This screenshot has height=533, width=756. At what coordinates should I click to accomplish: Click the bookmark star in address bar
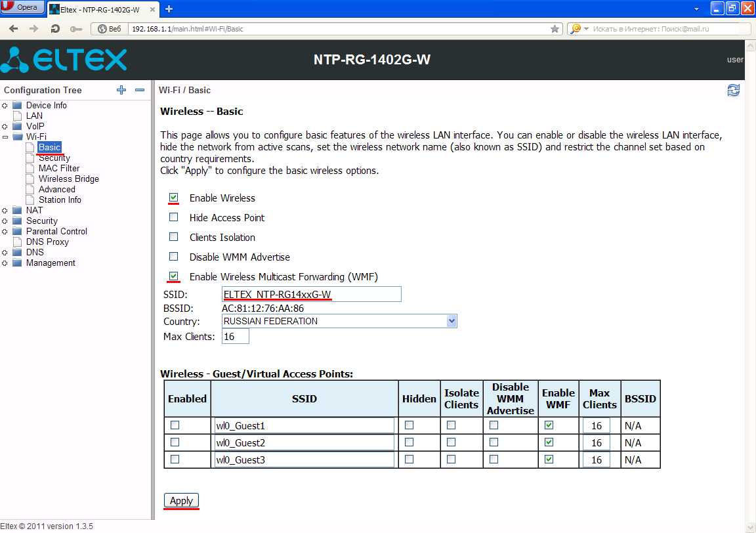pyautogui.click(x=555, y=29)
